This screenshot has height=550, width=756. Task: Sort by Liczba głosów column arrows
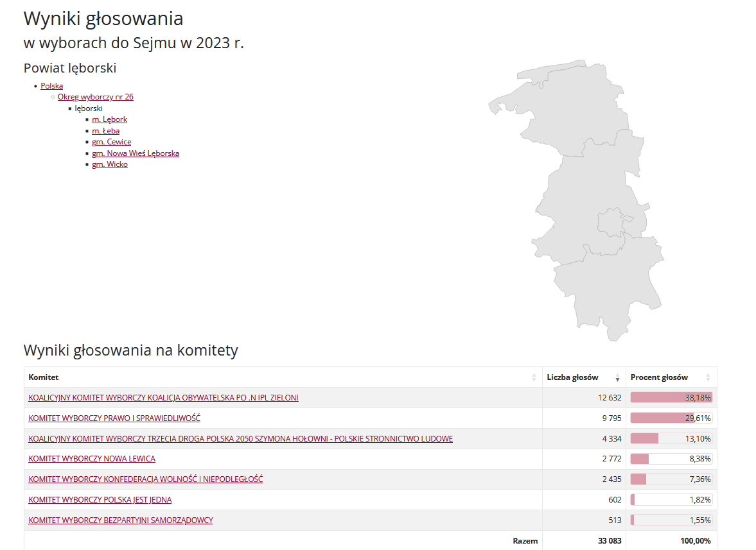click(x=617, y=377)
